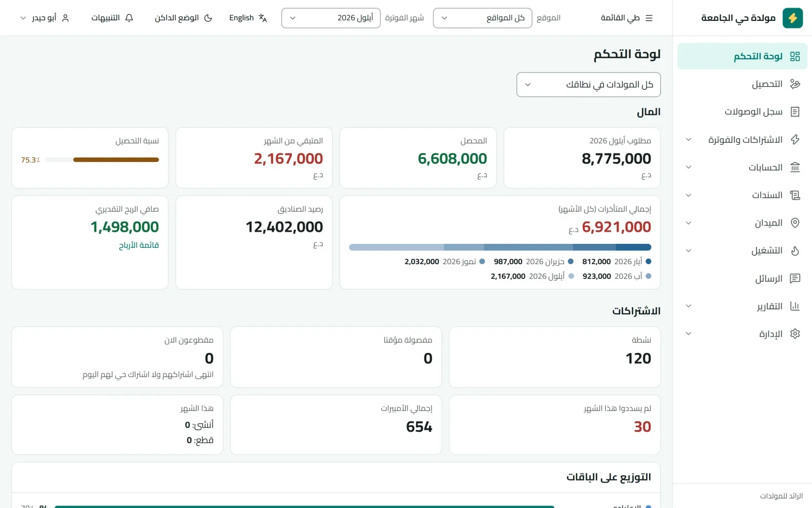Switch language using the English button
Image resolution: width=812 pixels, height=508 pixels.
pyautogui.click(x=248, y=18)
